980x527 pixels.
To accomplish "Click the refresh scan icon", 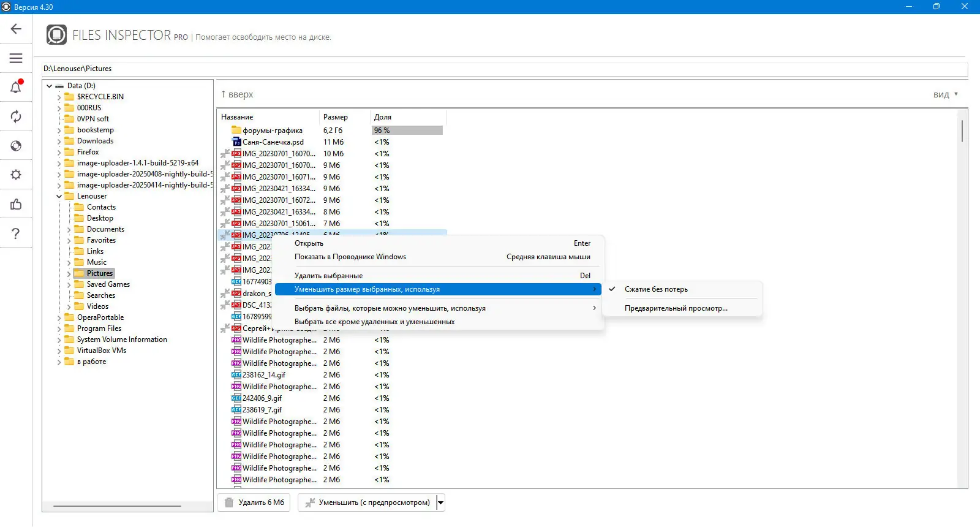I will pos(16,116).
